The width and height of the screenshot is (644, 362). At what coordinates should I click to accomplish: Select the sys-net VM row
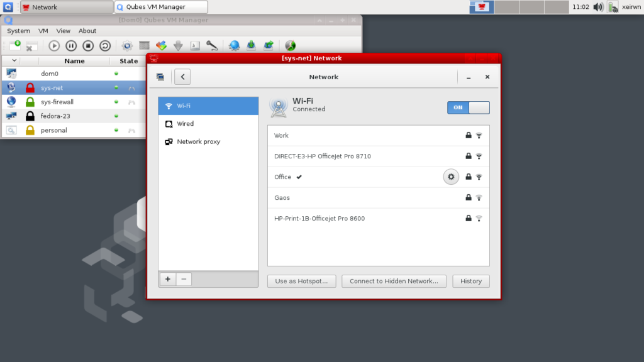tap(74, 88)
